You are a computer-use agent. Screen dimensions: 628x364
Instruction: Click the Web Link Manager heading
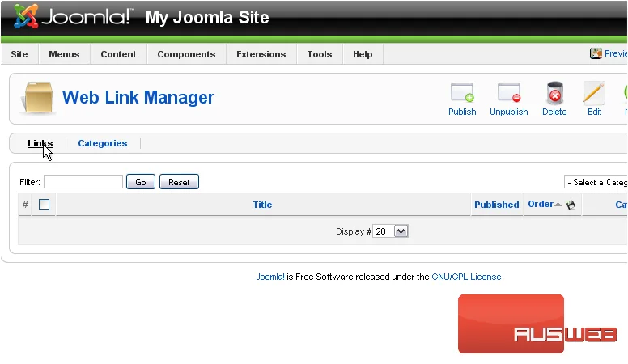tap(138, 97)
